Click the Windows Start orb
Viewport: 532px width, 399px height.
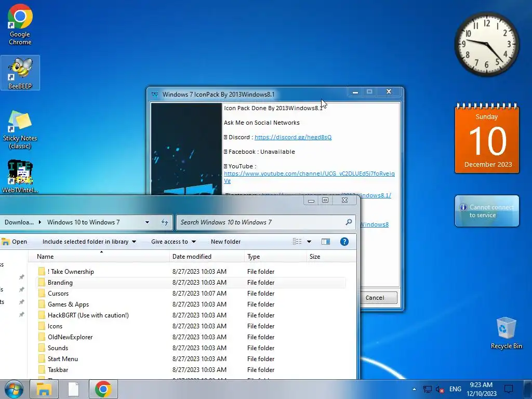14,389
